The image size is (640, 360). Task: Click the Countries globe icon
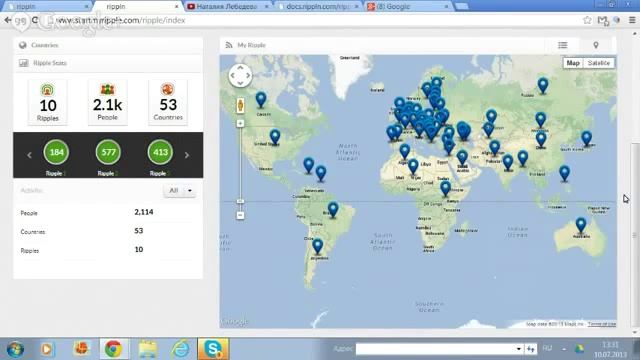point(23,45)
